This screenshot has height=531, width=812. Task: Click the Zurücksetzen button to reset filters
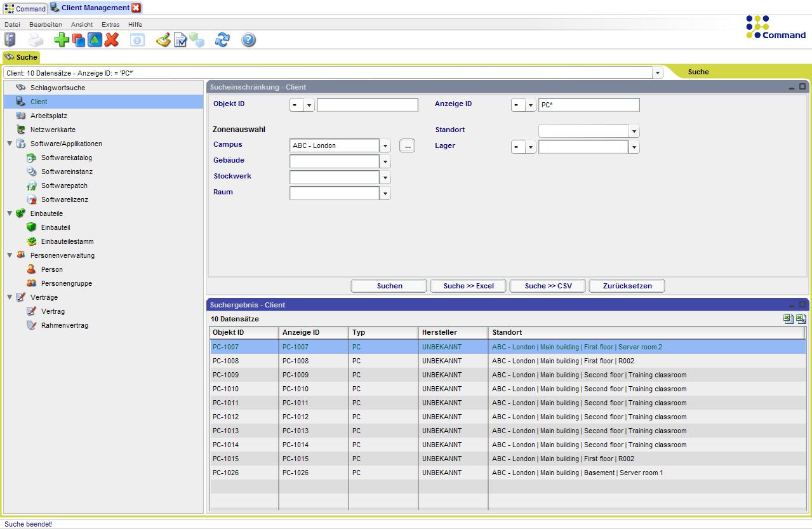tap(626, 286)
